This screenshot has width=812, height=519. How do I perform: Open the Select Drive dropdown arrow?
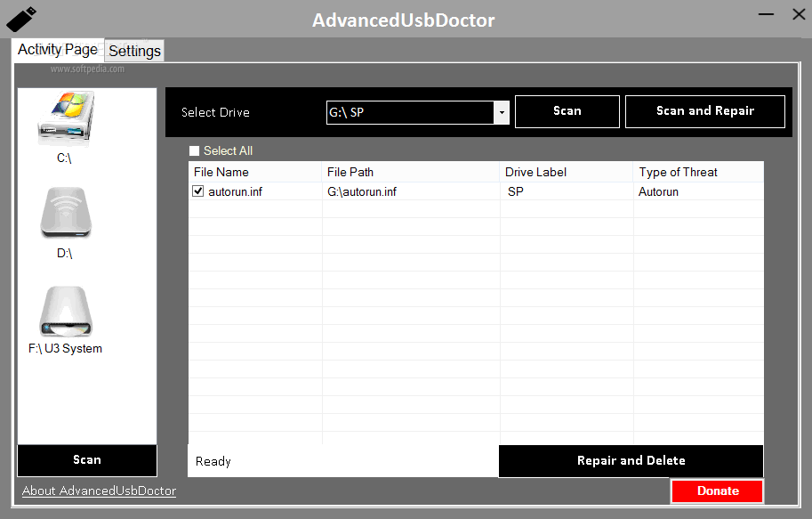click(502, 112)
